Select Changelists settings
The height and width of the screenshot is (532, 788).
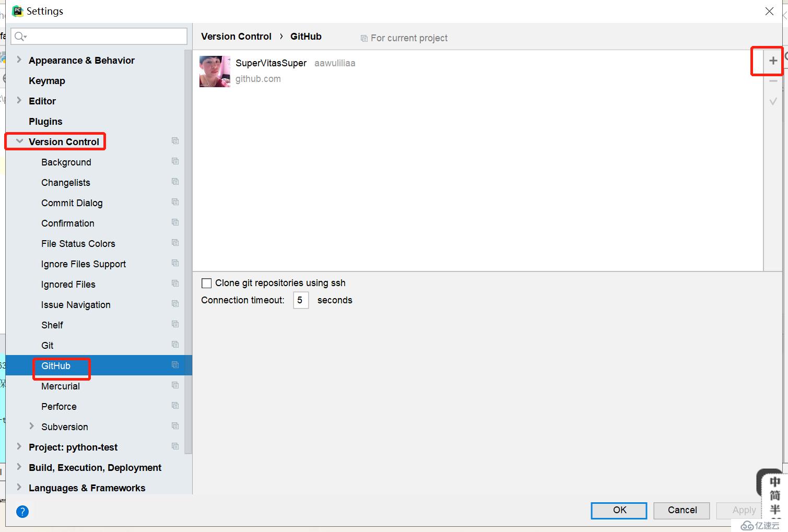tap(66, 183)
